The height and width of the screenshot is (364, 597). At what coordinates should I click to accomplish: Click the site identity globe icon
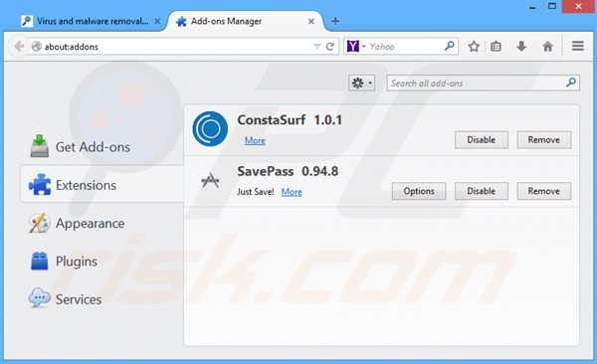coord(37,47)
